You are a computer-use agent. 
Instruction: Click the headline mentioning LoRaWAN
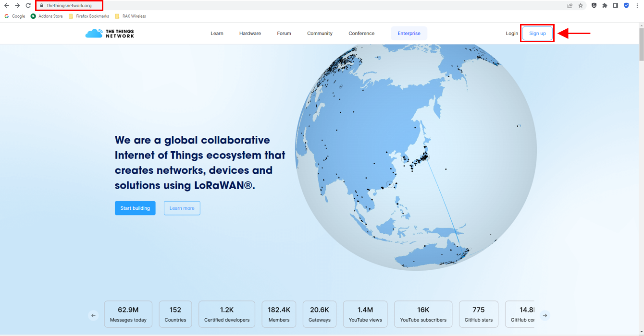click(x=200, y=163)
